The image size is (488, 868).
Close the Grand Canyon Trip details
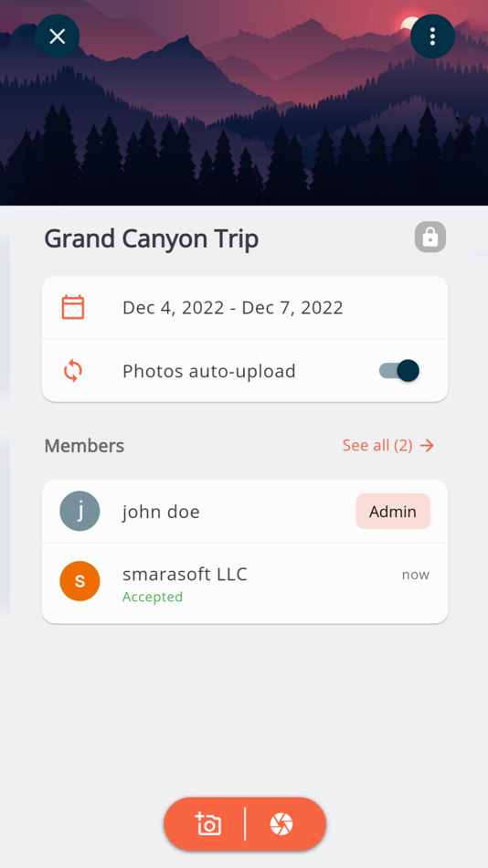coord(57,37)
